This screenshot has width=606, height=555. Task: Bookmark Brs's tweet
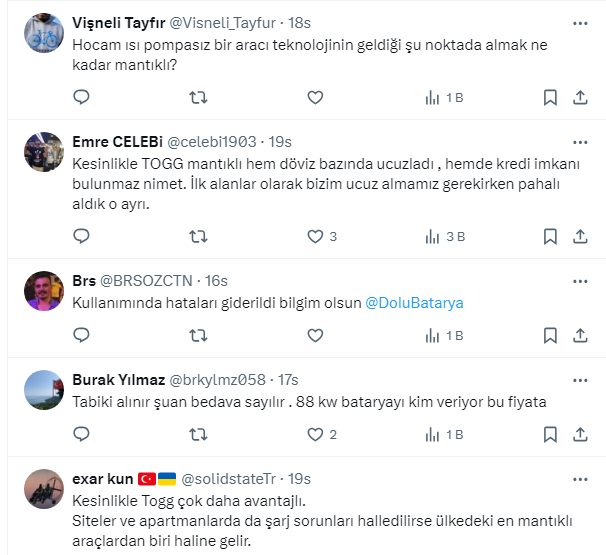point(550,336)
